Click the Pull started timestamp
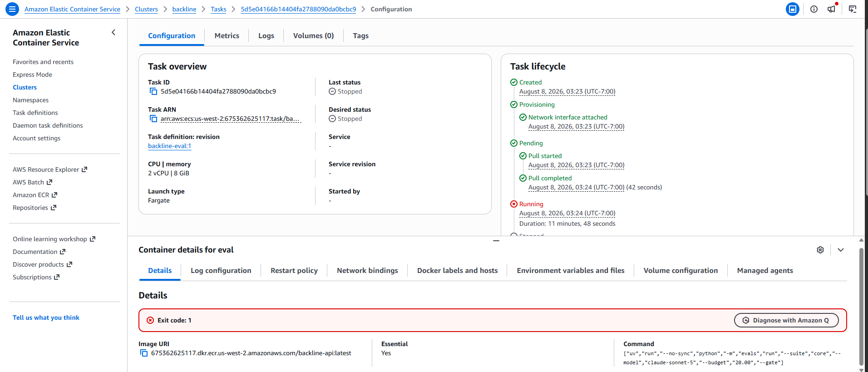 click(x=577, y=165)
